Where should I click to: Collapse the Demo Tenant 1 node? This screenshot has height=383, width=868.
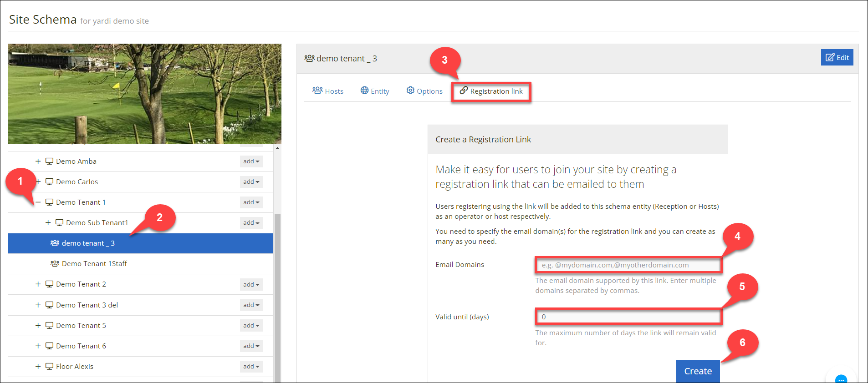coord(38,202)
